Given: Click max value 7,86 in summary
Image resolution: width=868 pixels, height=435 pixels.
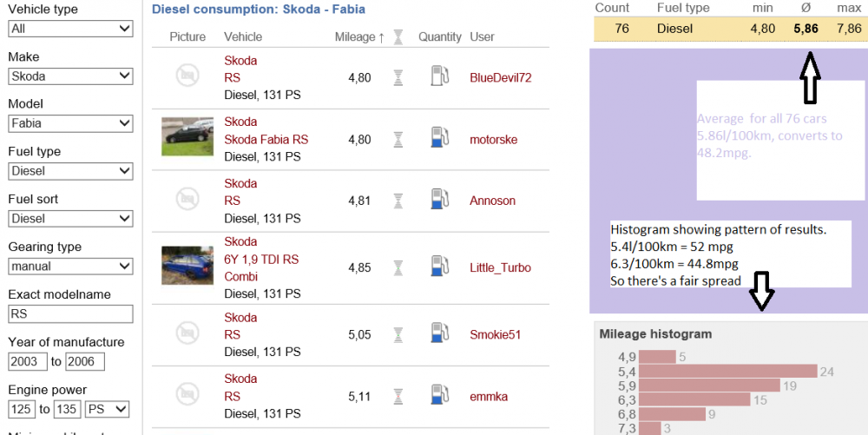Looking at the screenshot, I should [x=849, y=29].
